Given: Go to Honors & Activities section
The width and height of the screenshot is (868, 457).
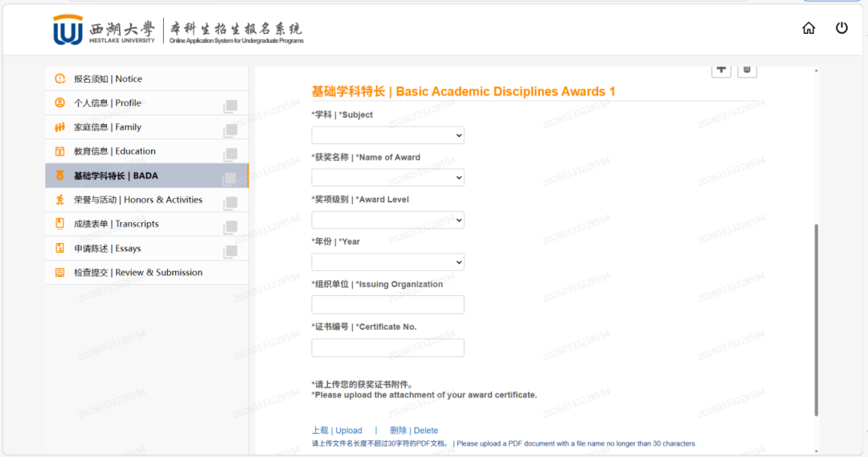Looking at the screenshot, I should [x=147, y=200].
